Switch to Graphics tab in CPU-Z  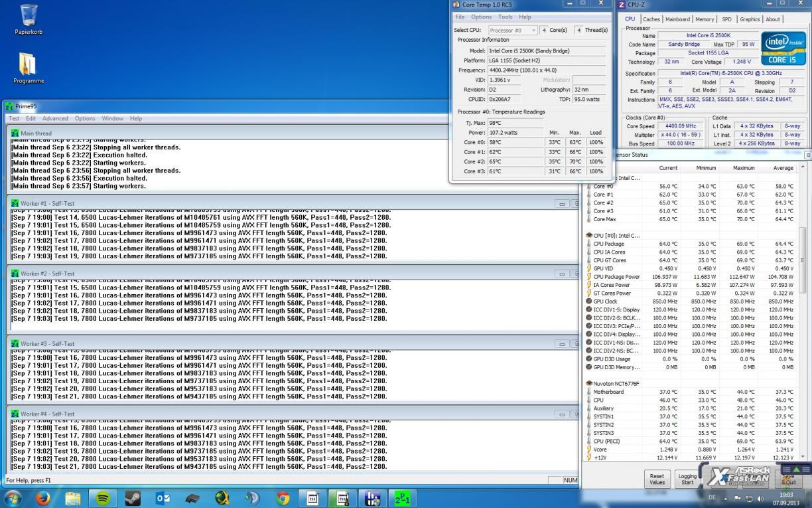(x=750, y=19)
